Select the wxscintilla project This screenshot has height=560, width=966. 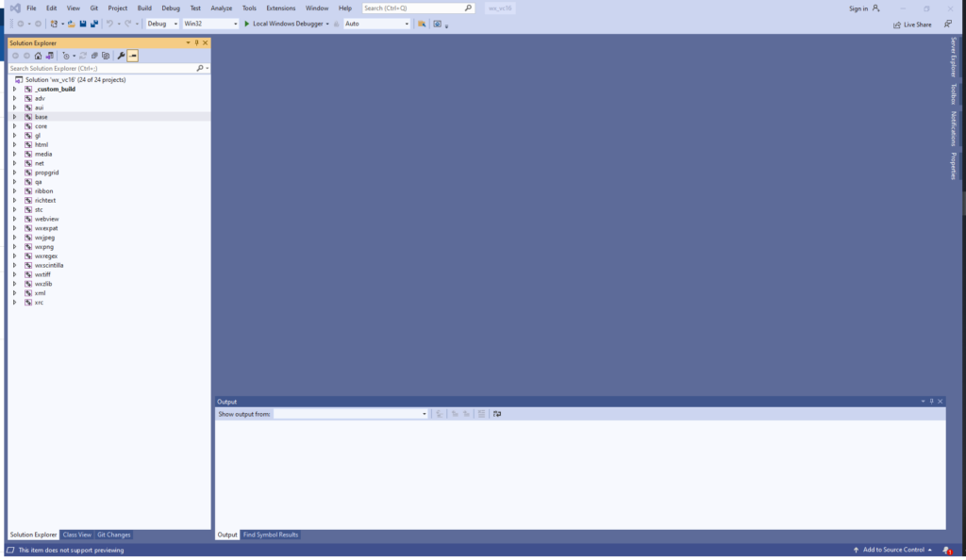pyautogui.click(x=49, y=265)
